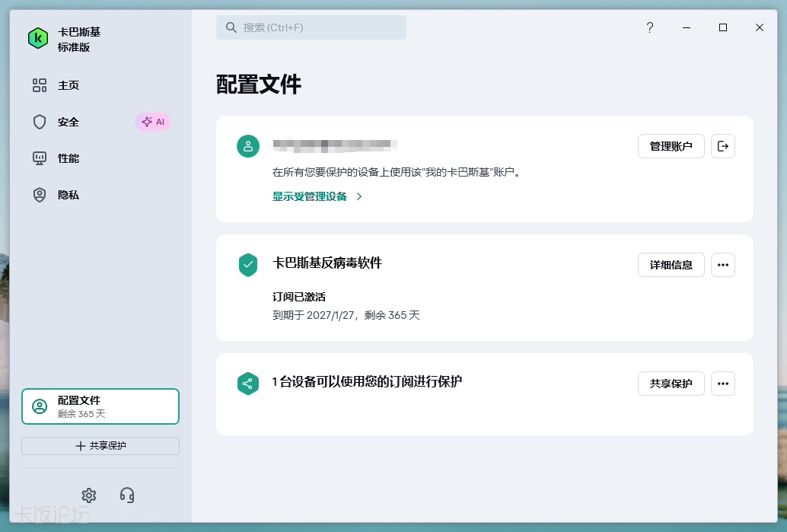Image resolution: width=787 pixels, height=532 pixels.
Task: Open support via the headset icon
Action: pos(127,495)
